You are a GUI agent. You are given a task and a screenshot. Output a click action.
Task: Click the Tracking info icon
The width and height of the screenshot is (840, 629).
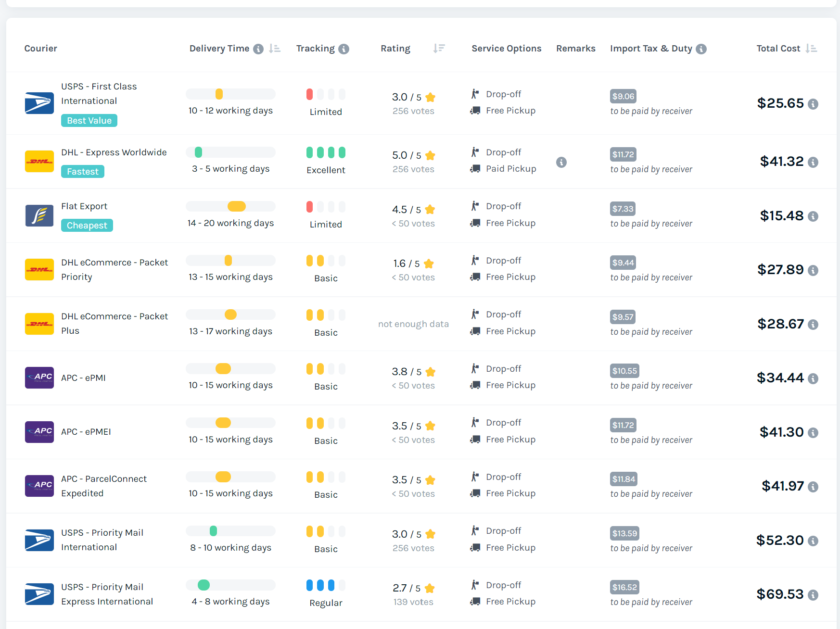344,49
